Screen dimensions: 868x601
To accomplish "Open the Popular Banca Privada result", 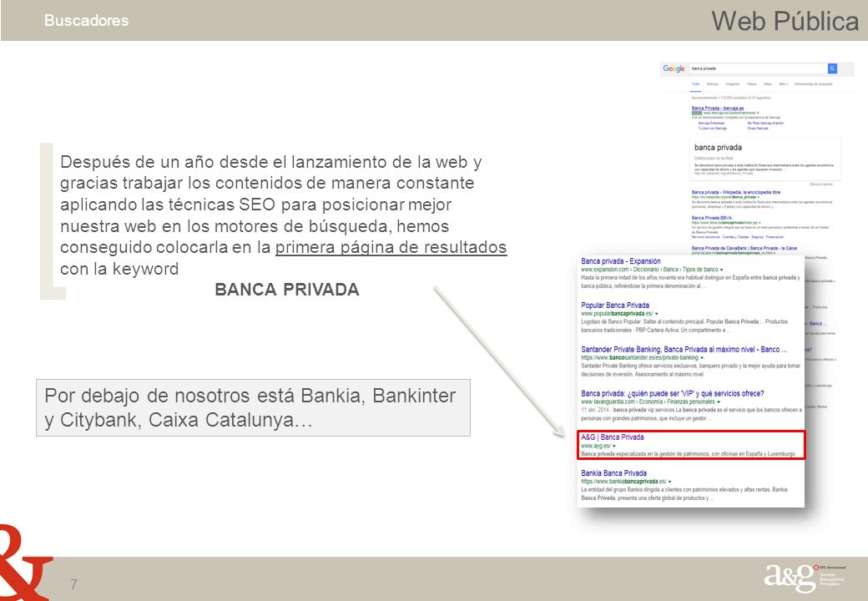I will [x=615, y=306].
